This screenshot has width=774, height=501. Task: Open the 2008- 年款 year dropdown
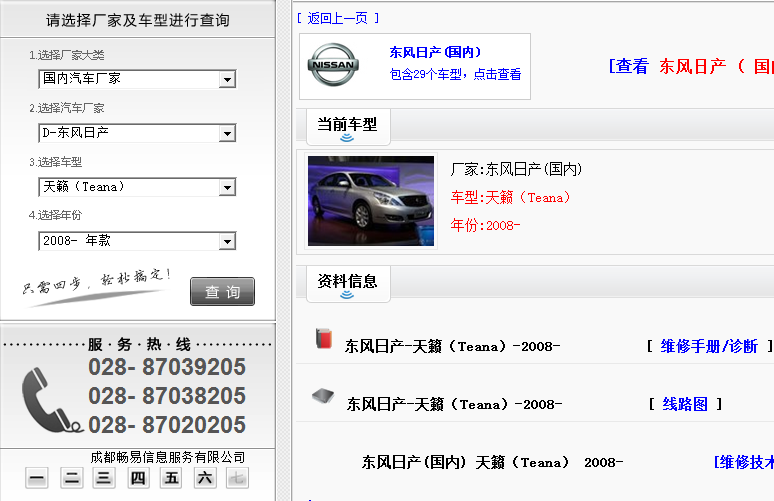pos(137,241)
